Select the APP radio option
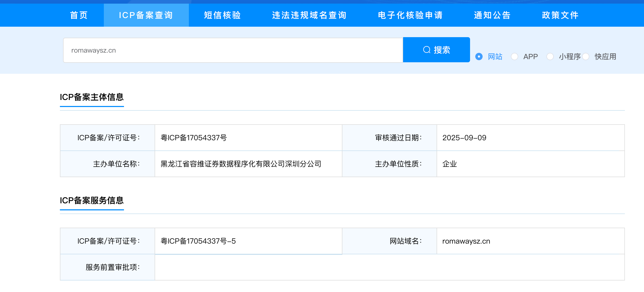 coord(515,57)
